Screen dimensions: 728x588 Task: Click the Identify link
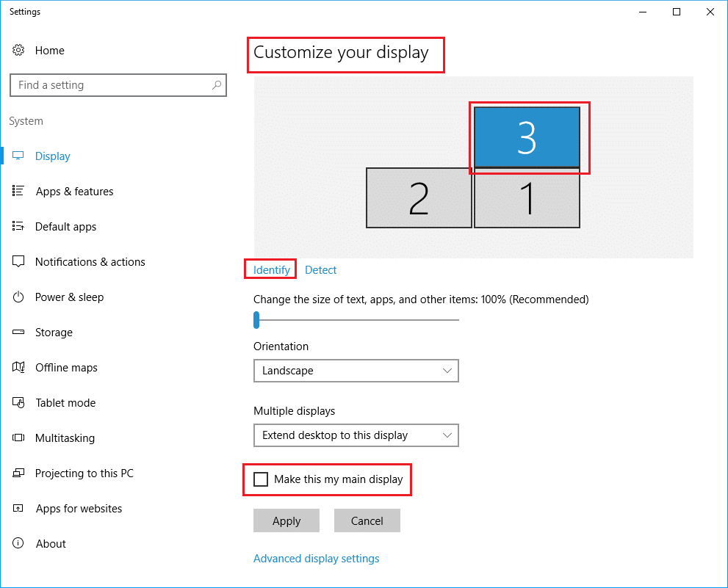point(270,269)
